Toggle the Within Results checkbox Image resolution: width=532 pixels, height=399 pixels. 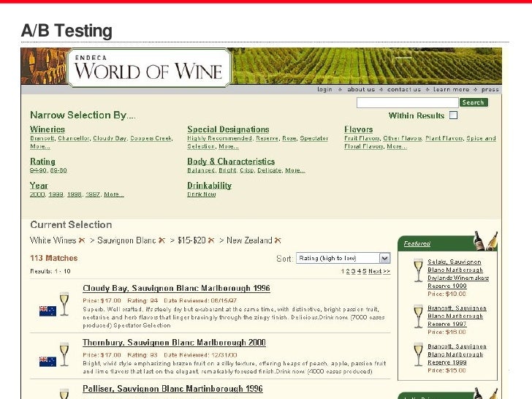(x=453, y=115)
